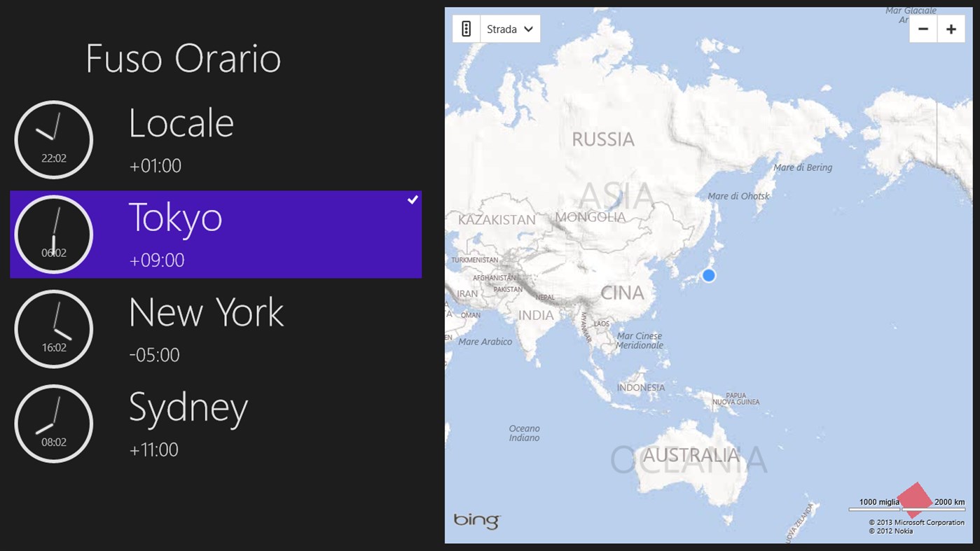Click the Tokyo +09:00 offset label
Screen dimensions: 980x551
click(x=157, y=260)
